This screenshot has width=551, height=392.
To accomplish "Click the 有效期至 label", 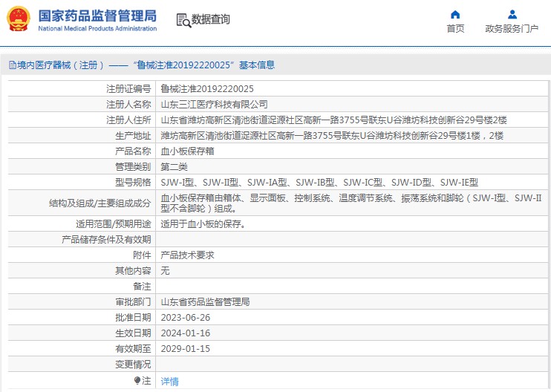I will click(x=133, y=348).
